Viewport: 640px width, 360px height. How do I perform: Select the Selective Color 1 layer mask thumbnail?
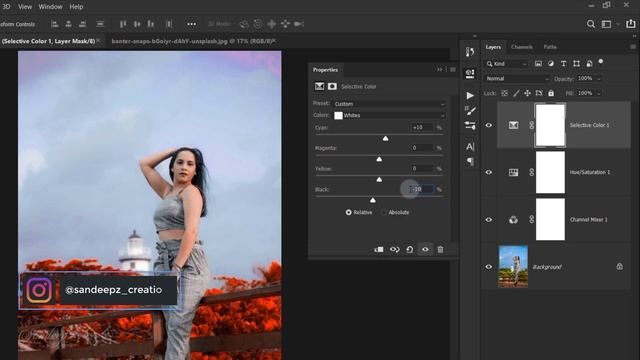coord(550,125)
